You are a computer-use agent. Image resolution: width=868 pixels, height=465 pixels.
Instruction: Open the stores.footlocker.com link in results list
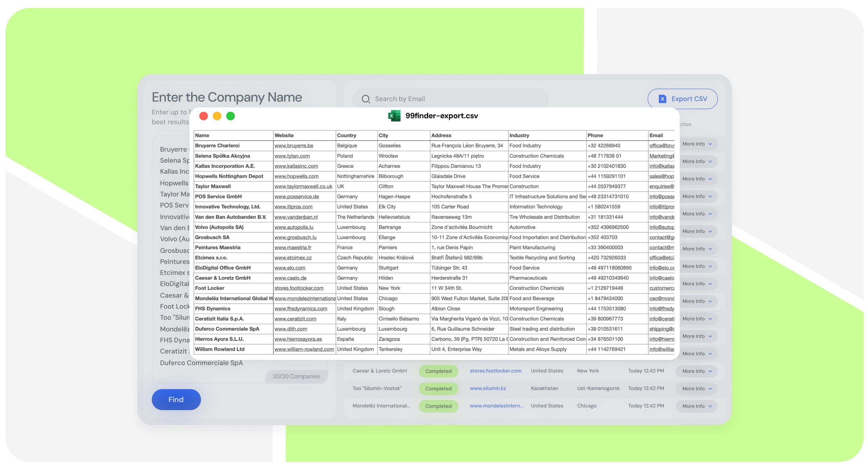(495, 371)
